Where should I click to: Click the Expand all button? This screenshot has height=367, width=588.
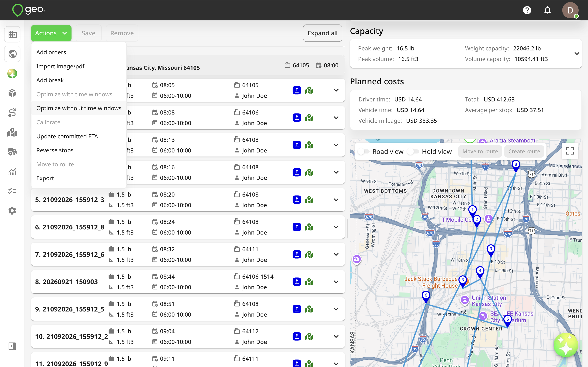pyautogui.click(x=322, y=33)
